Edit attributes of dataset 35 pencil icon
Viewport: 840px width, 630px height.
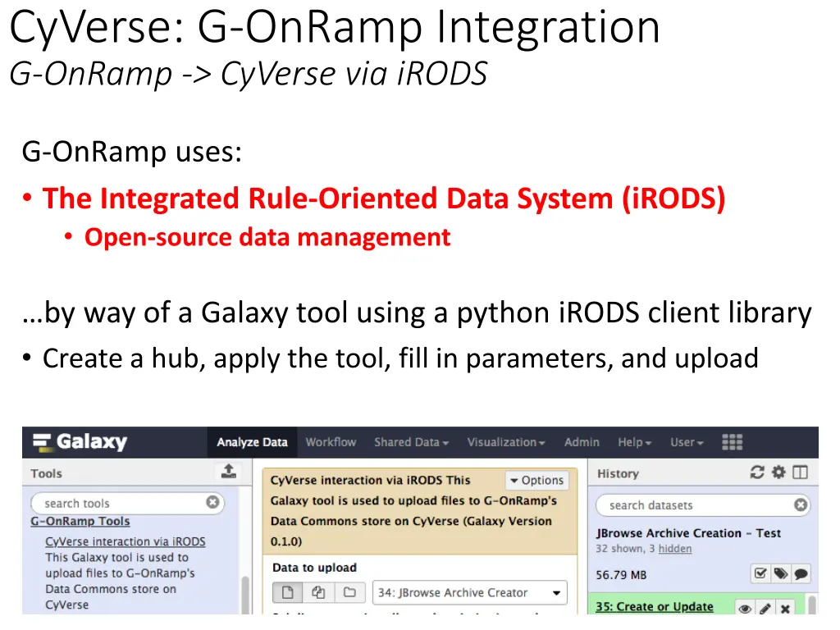click(765, 608)
